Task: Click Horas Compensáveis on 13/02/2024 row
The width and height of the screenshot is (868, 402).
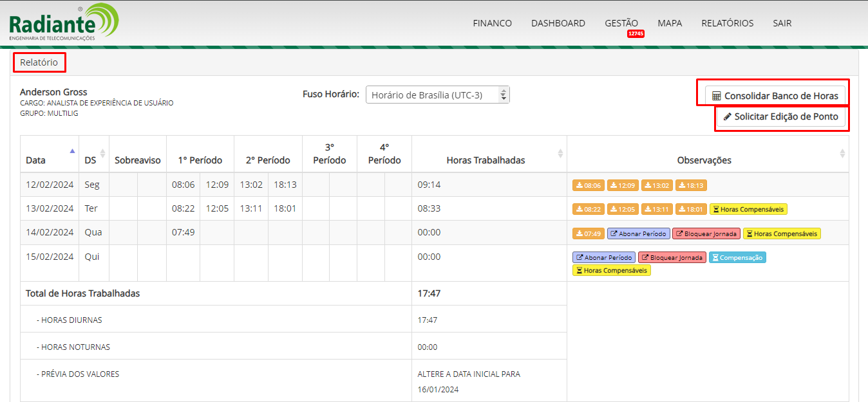Action: click(748, 209)
